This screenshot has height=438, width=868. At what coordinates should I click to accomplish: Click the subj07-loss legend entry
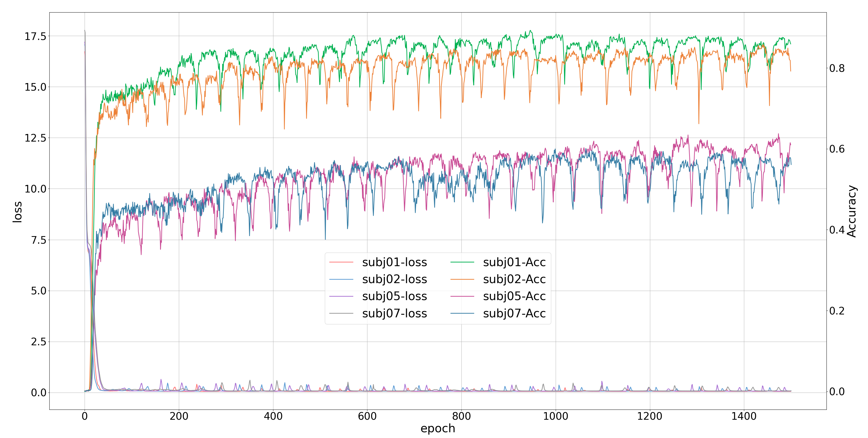coord(394,313)
